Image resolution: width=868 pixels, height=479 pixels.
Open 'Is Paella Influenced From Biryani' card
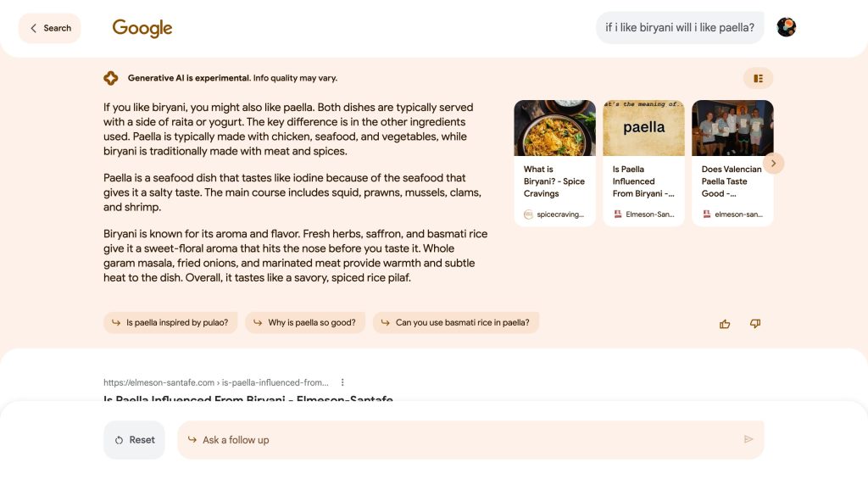(x=643, y=163)
